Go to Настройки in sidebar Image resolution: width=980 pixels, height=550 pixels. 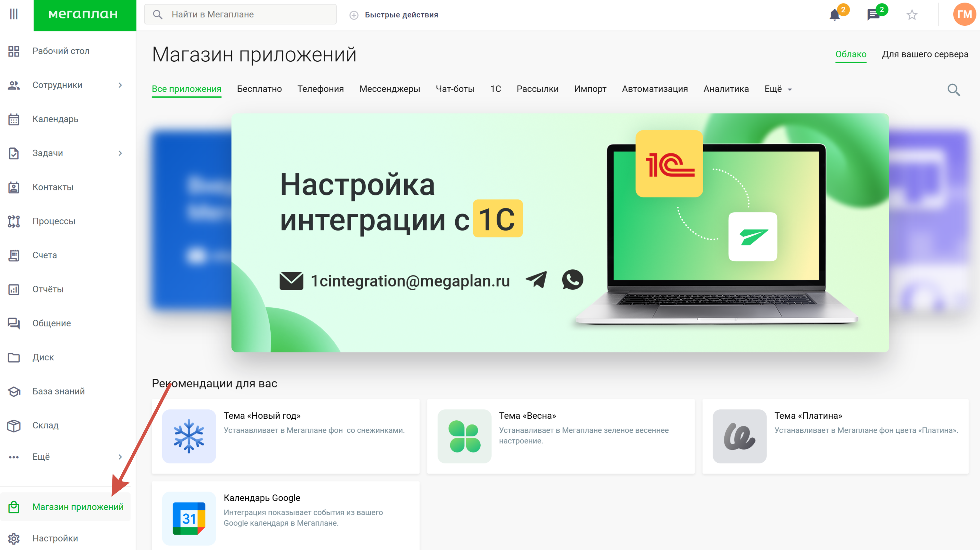click(55, 538)
